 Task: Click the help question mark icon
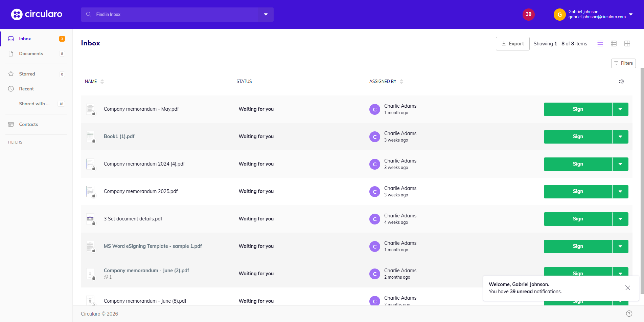tap(629, 314)
